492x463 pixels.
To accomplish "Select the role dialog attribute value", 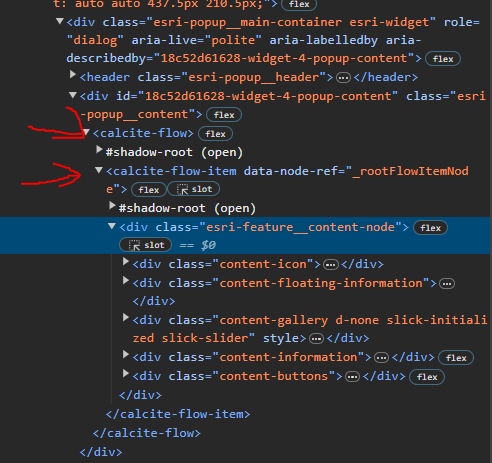I will click(x=95, y=40).
